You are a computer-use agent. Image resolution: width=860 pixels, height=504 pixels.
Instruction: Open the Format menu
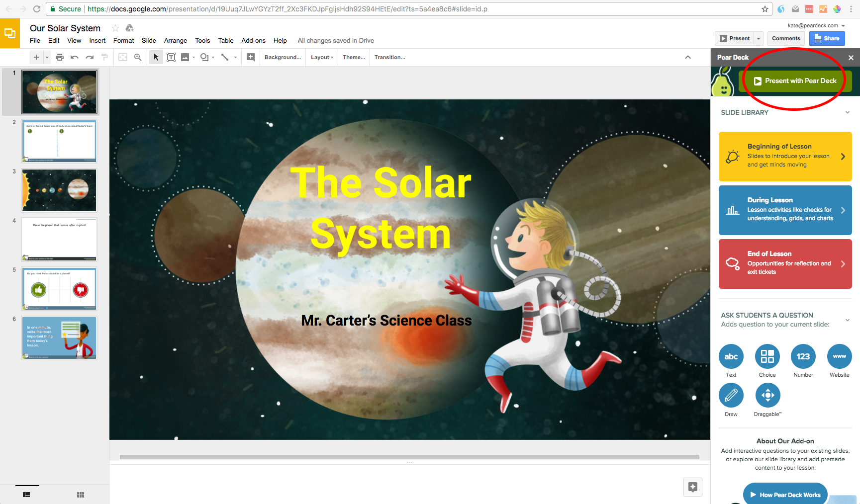123,41
